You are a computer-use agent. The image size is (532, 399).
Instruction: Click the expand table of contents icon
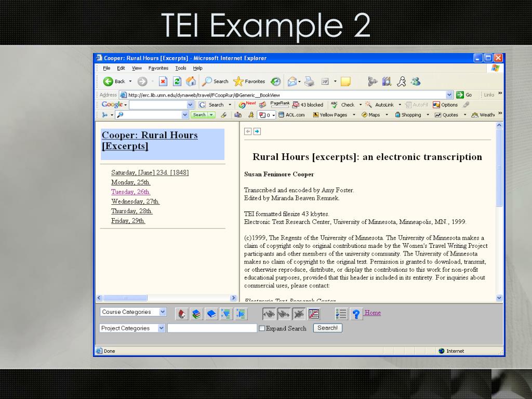click(241, 314)
